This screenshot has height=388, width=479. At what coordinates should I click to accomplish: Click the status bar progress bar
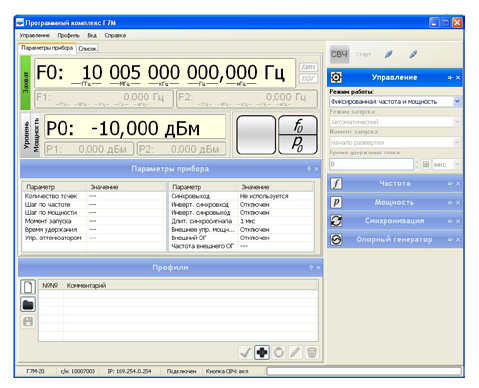pos(364,371)
